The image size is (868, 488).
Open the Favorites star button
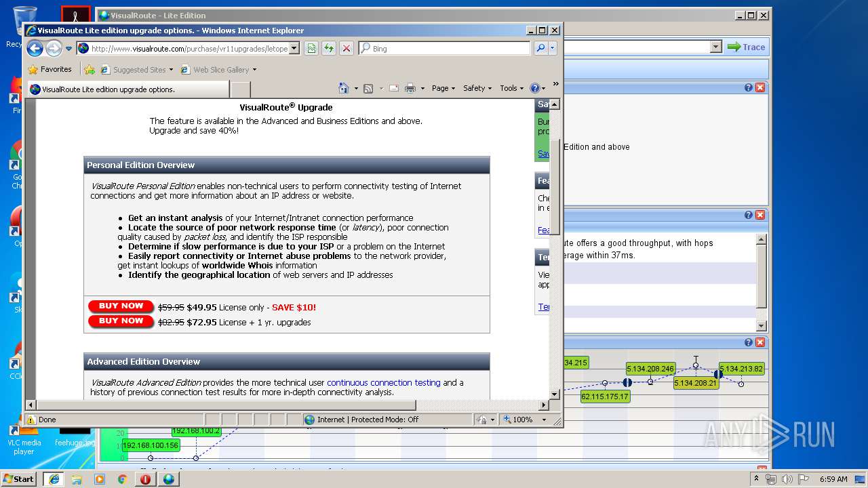pyautogui.click(x=50, y=69)
